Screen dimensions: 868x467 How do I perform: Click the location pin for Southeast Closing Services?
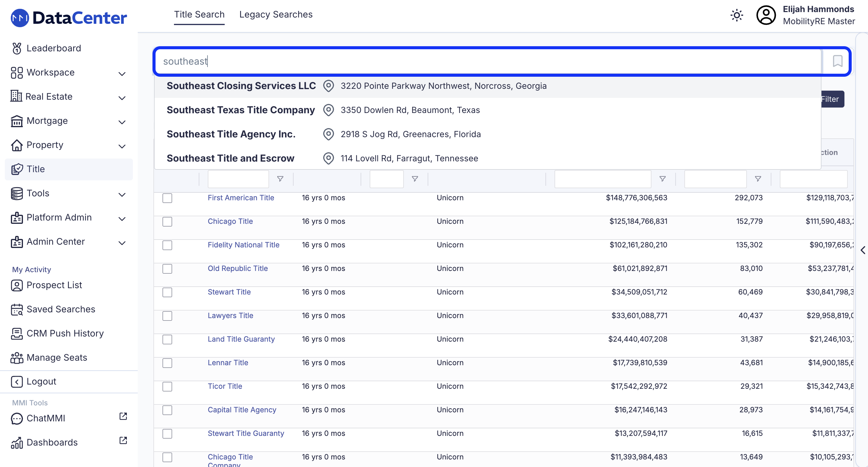[x=328, y=86]
